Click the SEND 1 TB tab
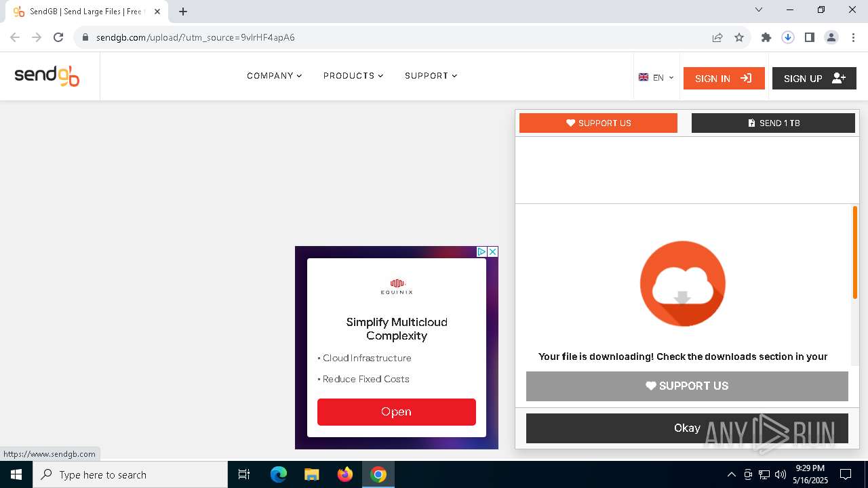 point(773,123)
